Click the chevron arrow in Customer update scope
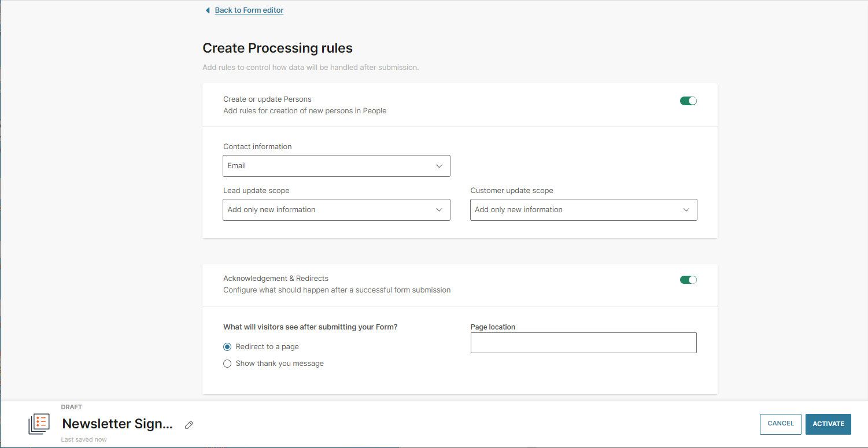This screenshot has height=448, width=868. tap(686, 210)
